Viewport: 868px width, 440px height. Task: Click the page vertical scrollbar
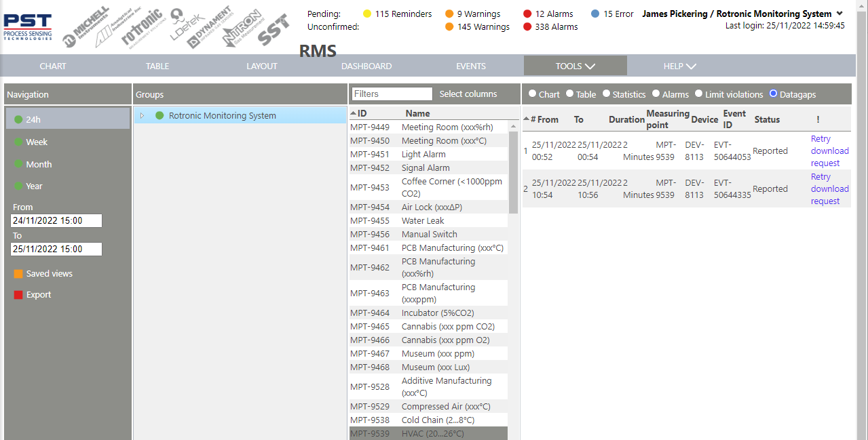[862, 220]
